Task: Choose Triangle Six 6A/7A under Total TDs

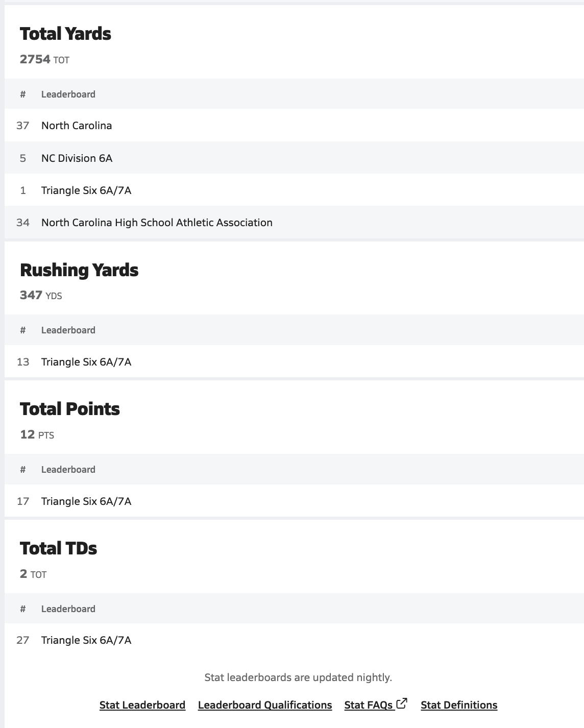Action: pyautogui.click(x=86, y=640)
